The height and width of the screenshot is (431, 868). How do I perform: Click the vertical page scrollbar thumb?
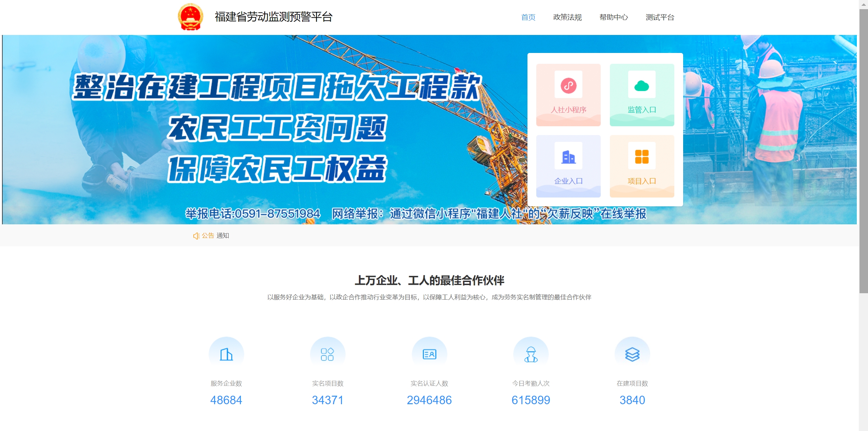tap(864, 151)
